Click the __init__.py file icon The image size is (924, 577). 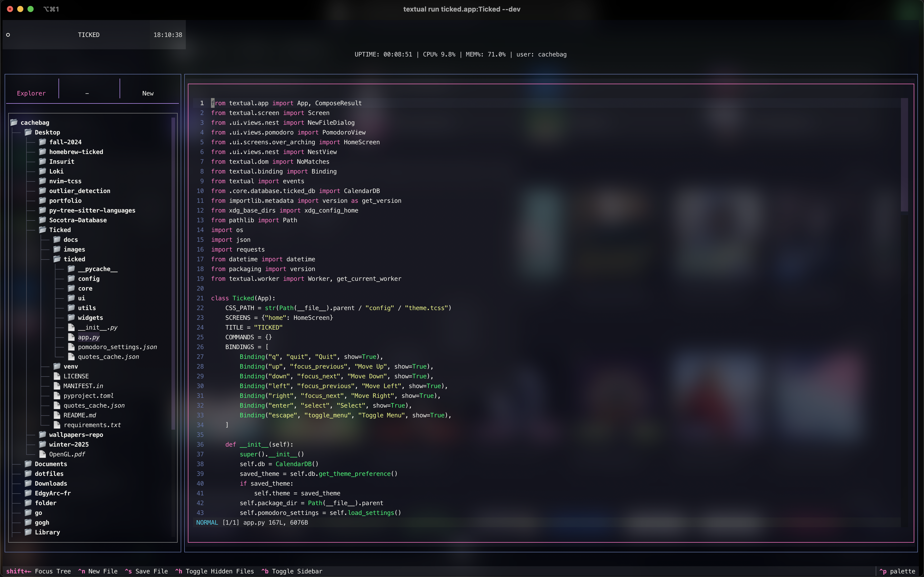click(71, 328)
